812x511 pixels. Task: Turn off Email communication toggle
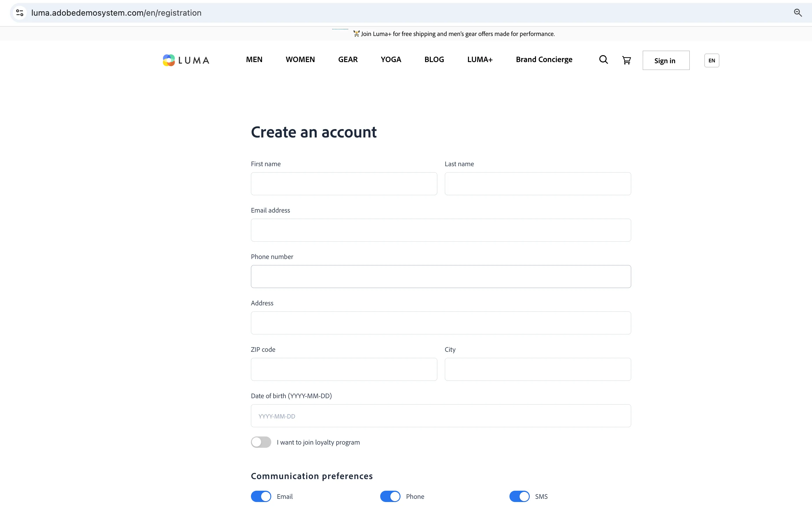(261, 496)
